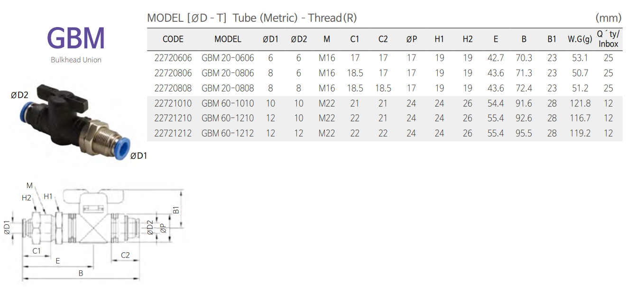644x304 pixels.
Task: Click the ØD1 label beside product photo
Action: pos(138,155)
